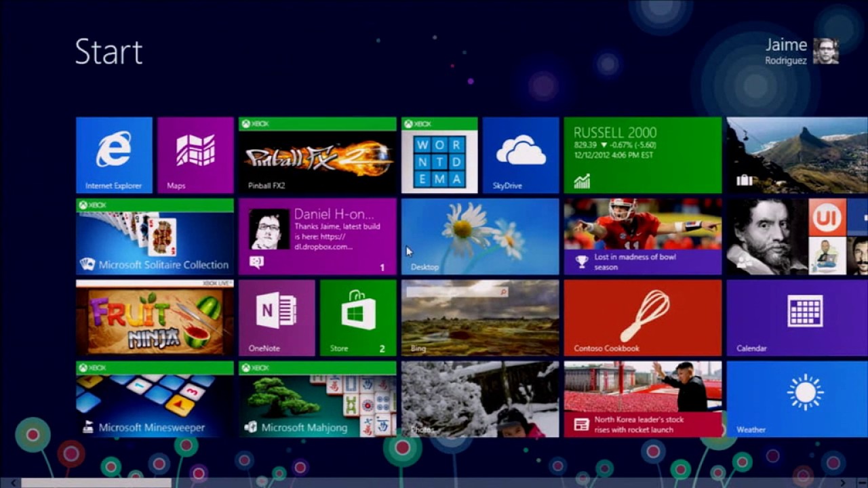Click the Xbox badge on Solitaire tile
The width and height of the screenshot is (868, 488).
pos(92,205)
